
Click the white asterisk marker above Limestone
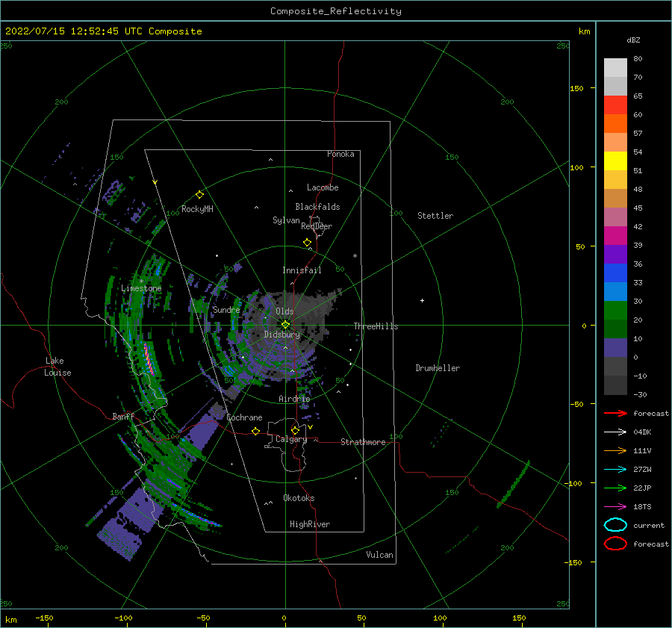point(141,282)
